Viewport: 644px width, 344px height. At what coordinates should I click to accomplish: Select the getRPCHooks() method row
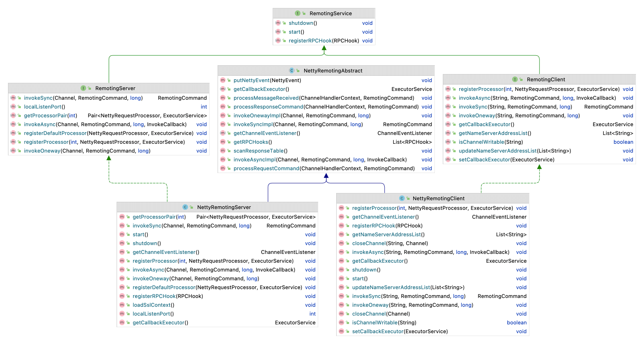pos(252,142)
